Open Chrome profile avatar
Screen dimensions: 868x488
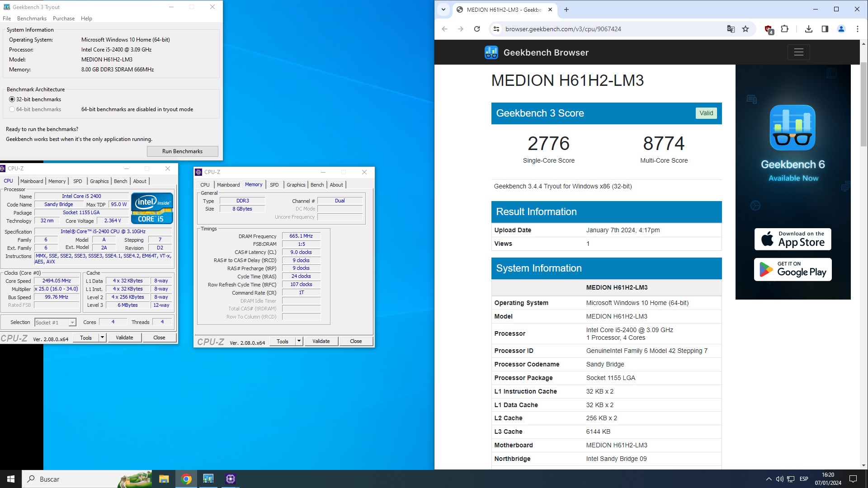tap(841, 29)
